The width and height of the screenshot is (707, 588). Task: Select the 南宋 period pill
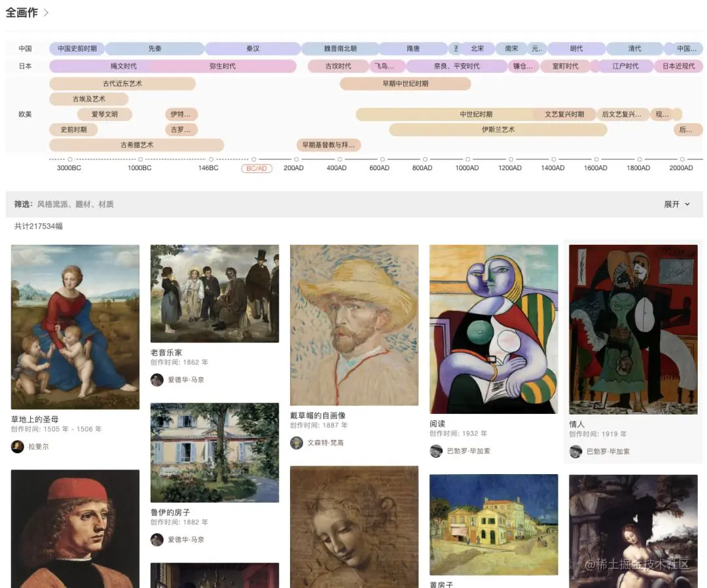[511, 48]
